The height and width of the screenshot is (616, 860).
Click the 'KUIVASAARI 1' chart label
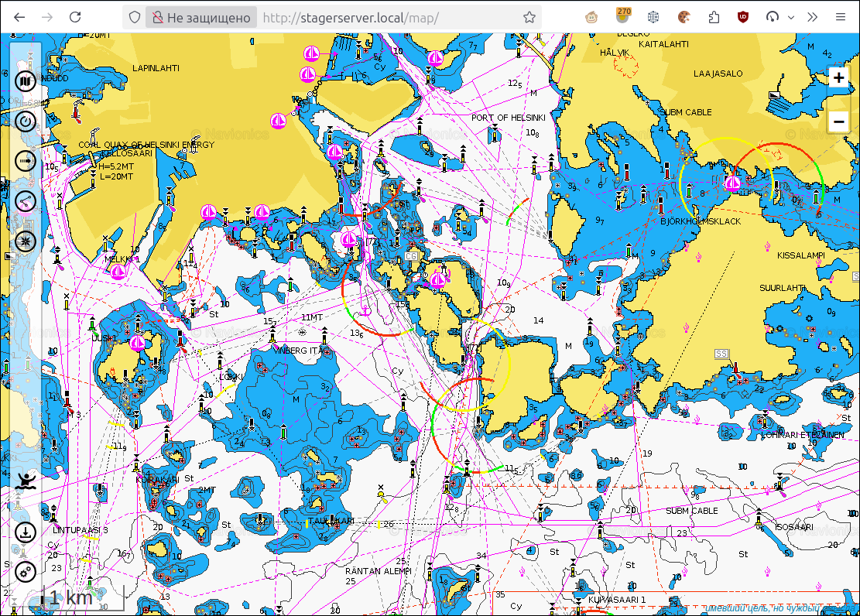[x=617, y=600]
